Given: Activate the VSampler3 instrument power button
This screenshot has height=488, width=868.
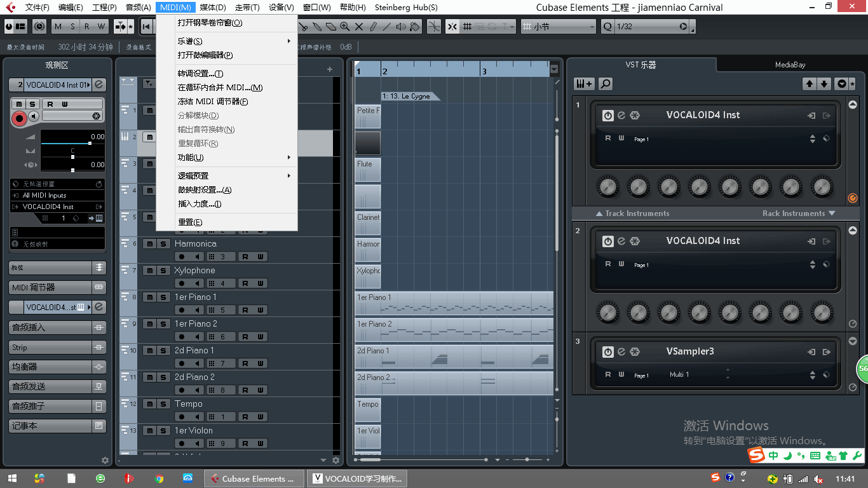Looking at the screenshot, I should coord(608,352).
